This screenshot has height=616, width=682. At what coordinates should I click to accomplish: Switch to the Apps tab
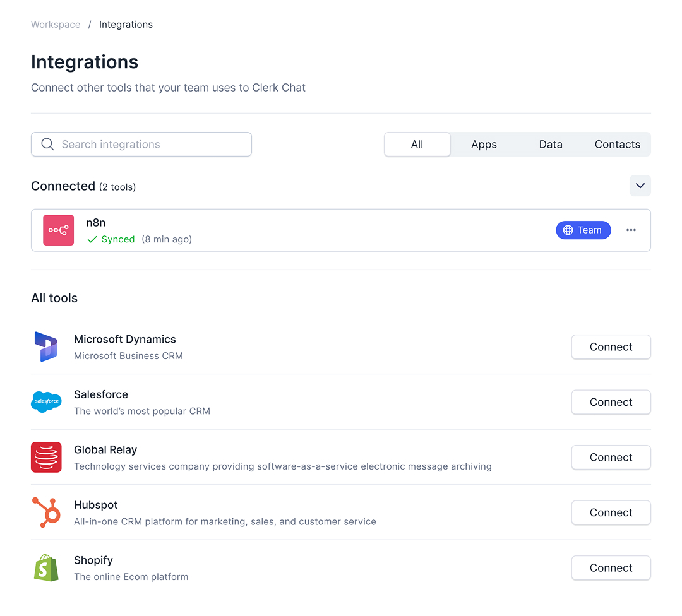484,144
